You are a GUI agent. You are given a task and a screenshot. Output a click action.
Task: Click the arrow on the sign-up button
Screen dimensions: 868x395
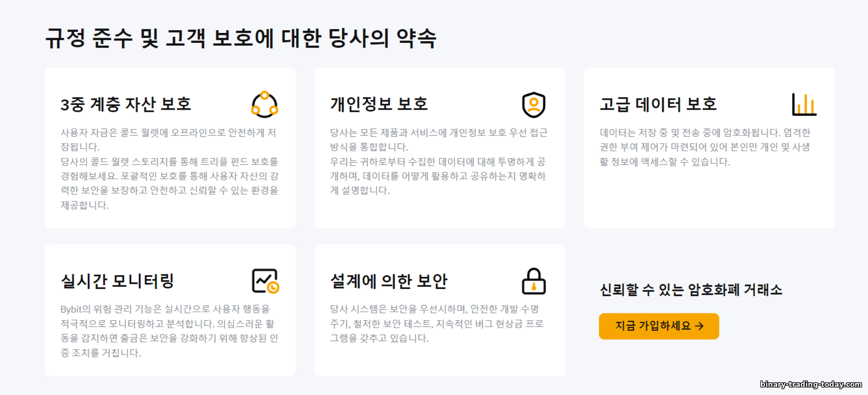[699, 326]
